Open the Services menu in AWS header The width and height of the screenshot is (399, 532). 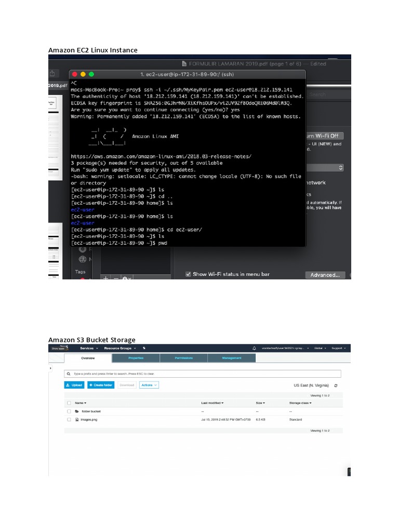click(89, 348)
